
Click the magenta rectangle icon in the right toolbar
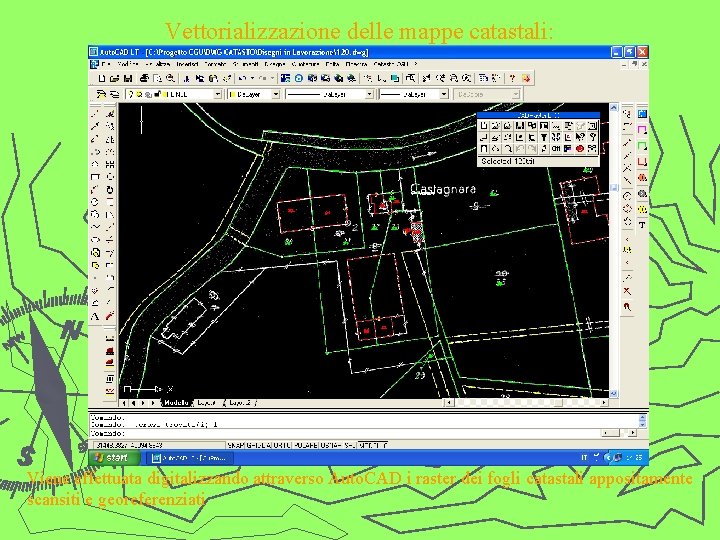point(642,130)
